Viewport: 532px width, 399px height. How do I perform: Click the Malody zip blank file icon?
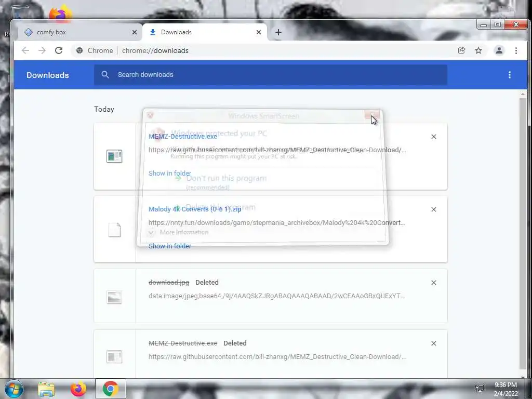[114, 230]
